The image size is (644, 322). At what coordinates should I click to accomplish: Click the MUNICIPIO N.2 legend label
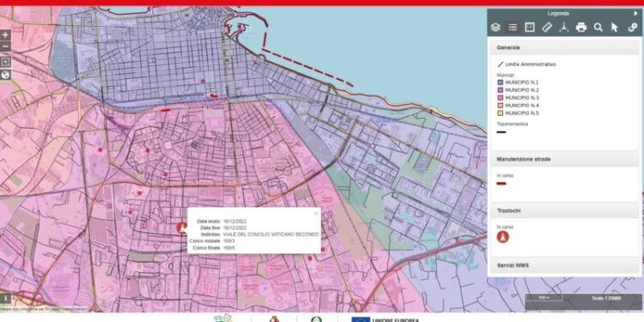tap(522, 90)
